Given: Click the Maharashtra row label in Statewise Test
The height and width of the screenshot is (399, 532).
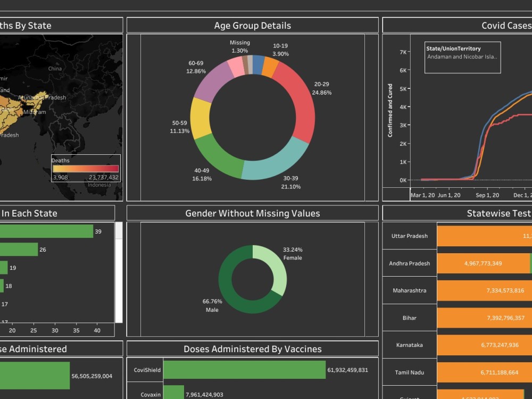Looking at the screenshot, I should coord(409,290).
